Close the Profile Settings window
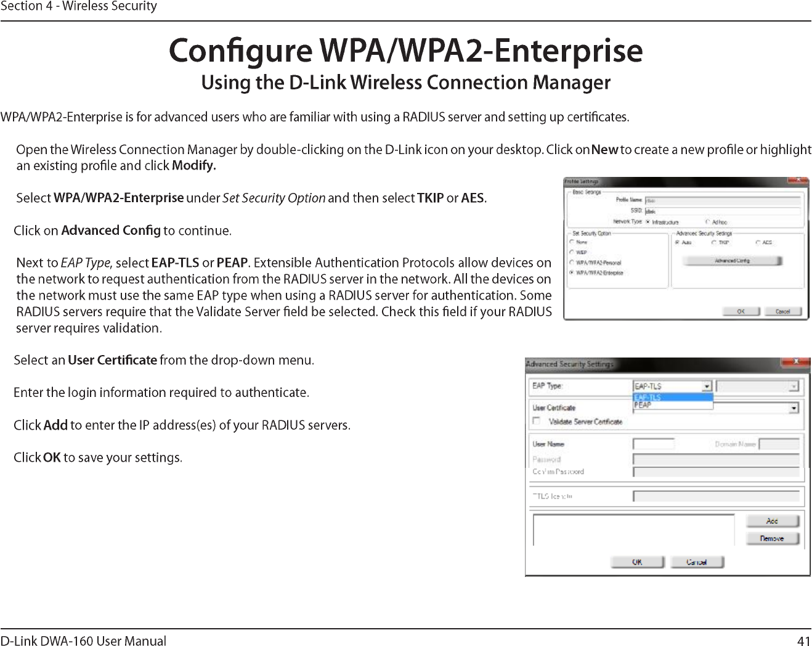This screenshot has width=812, height=646. (798, 181)
